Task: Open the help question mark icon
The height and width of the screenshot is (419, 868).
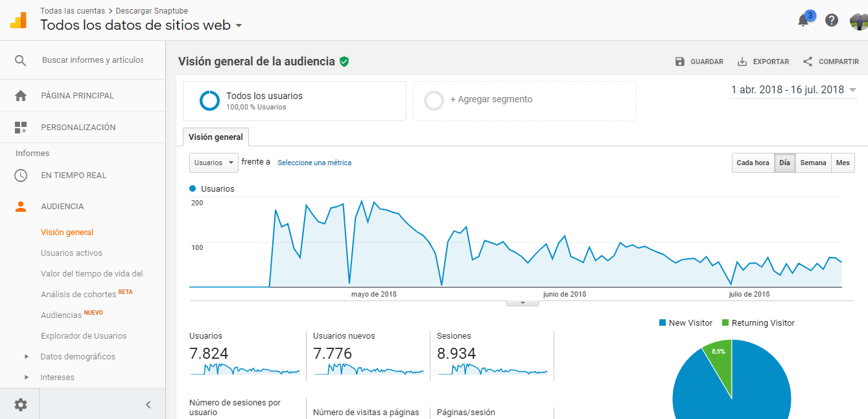Action: [832, 20]
